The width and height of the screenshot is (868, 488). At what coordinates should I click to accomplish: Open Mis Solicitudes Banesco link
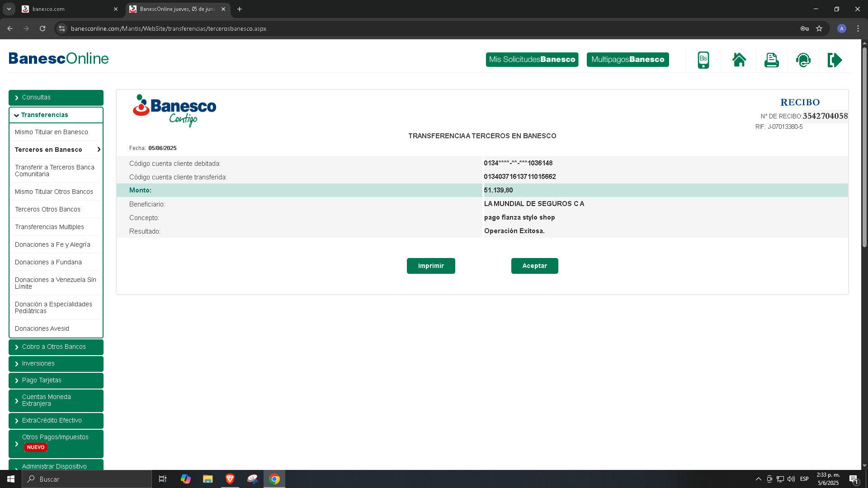click(532, 60)
